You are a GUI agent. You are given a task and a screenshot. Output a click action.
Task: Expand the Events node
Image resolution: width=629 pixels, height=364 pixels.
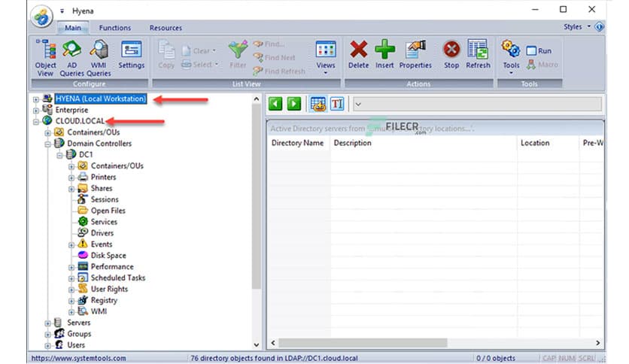point(71,244)
